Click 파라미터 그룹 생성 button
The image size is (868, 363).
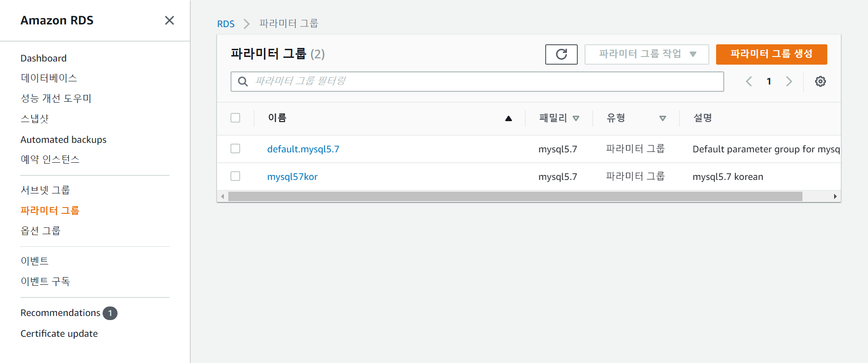(771, 54)
